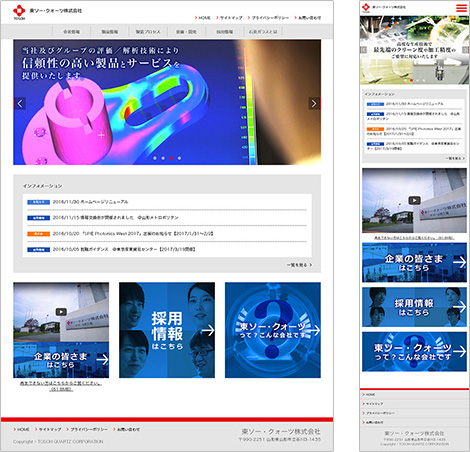Open 石英ガラスとは tab in gray navigation bar

click(263, 32)
